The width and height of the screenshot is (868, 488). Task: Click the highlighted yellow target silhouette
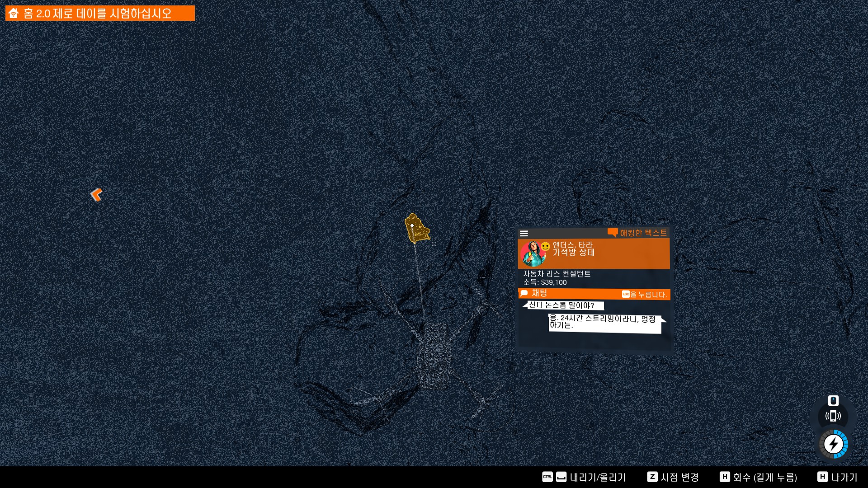click(x=416, y=229)
